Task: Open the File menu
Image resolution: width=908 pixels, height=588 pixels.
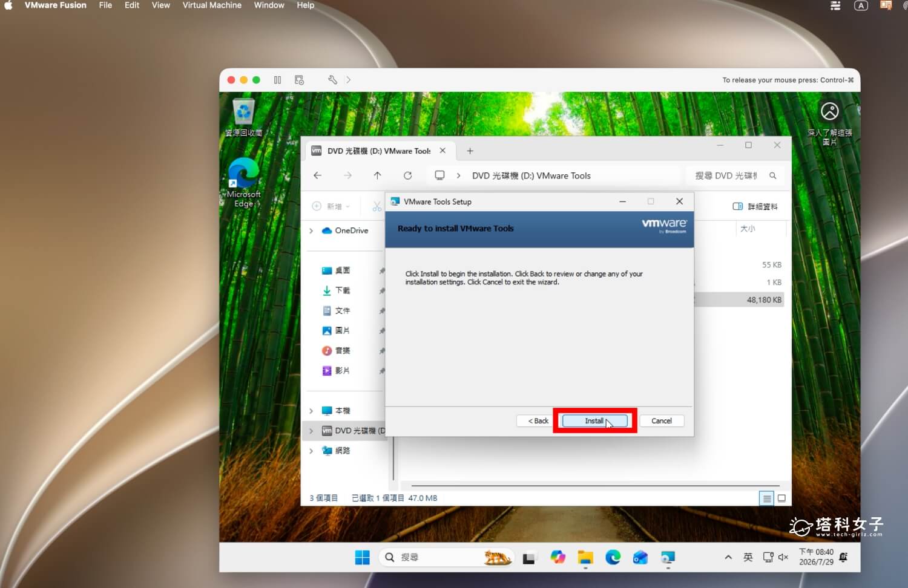Action: (x=105, y=5)
